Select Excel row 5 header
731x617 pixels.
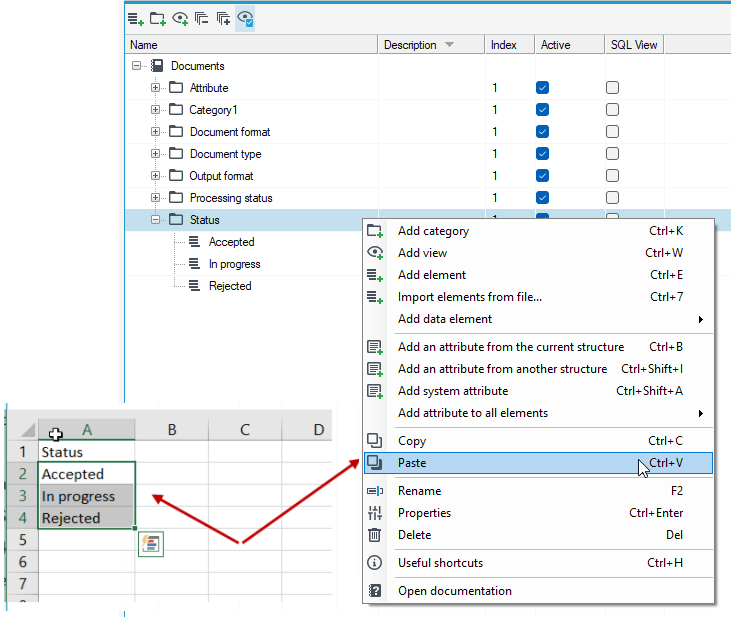[22, 540]
